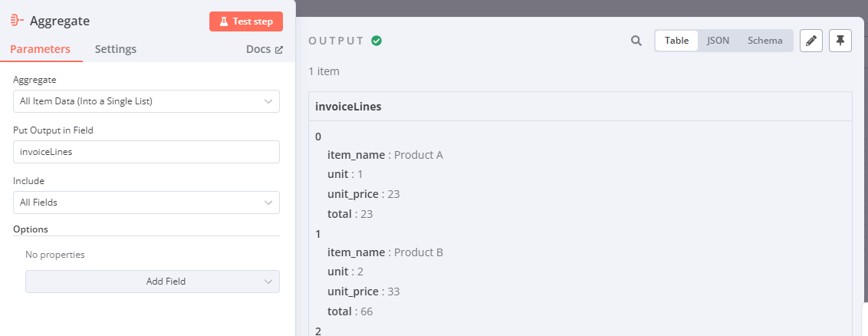Open the Aggregate mode dropdown
Viewport: 868px width, 336px height.
click(146, 101)
